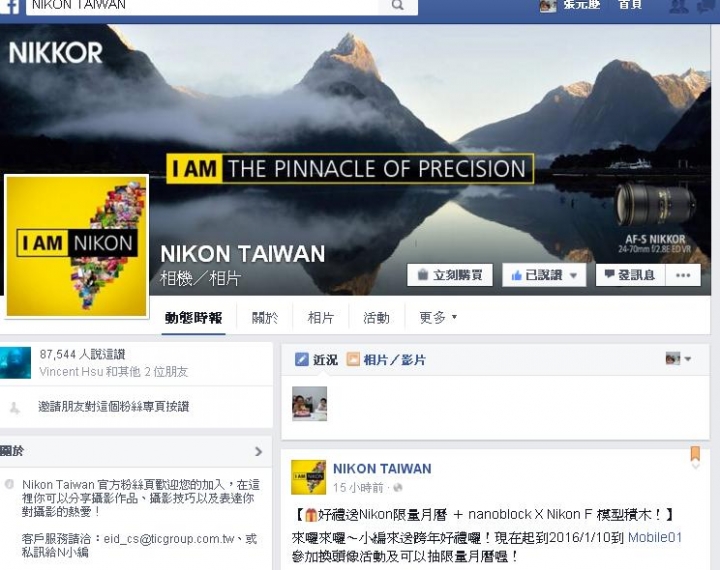Click the 相片／影片 photo icon
This screenshot has width=720, height=570.
tap(353, 359)
